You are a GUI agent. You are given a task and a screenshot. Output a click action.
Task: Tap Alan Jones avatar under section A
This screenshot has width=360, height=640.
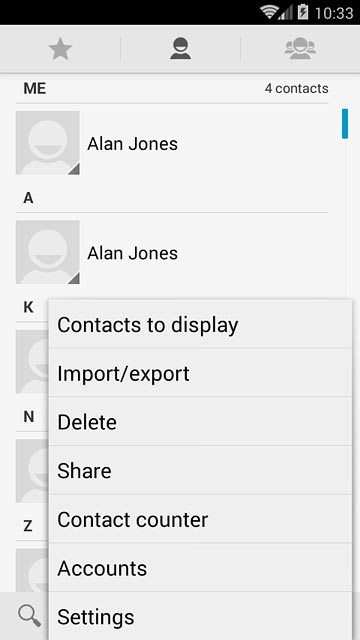pos(48,252)
